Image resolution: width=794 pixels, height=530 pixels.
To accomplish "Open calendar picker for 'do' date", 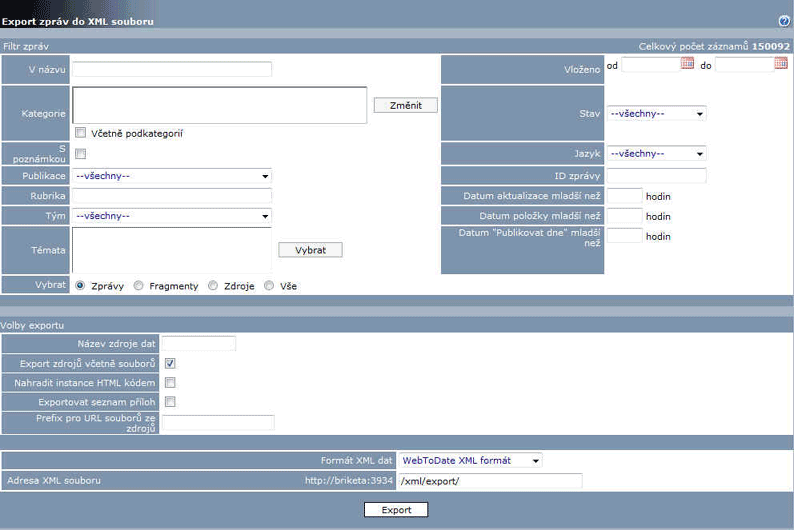I will tap(781, 64).
